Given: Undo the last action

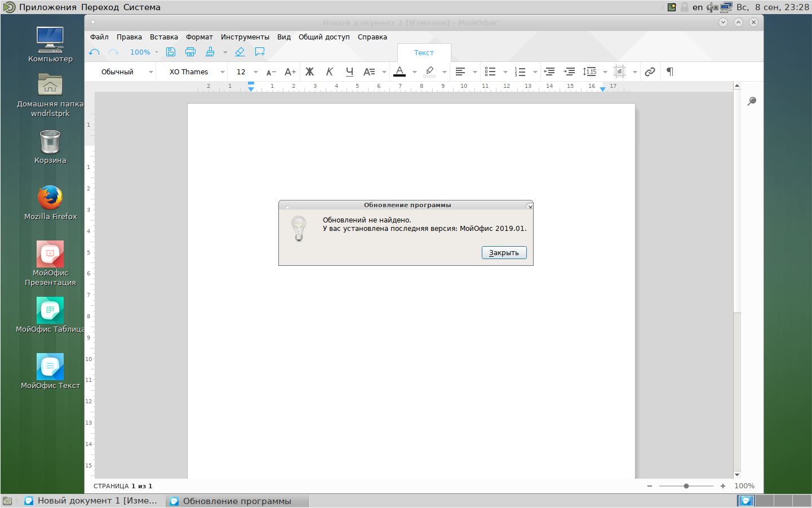Looking at the screenshot, I should coord(95,52).
